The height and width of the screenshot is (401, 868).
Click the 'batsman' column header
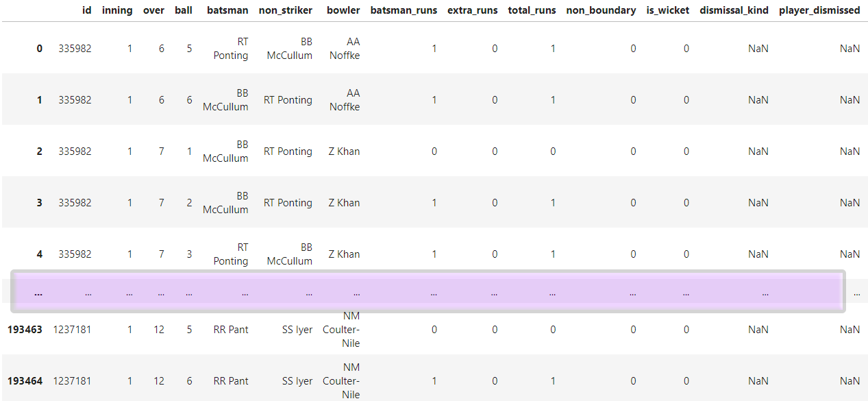click(227, 10)
